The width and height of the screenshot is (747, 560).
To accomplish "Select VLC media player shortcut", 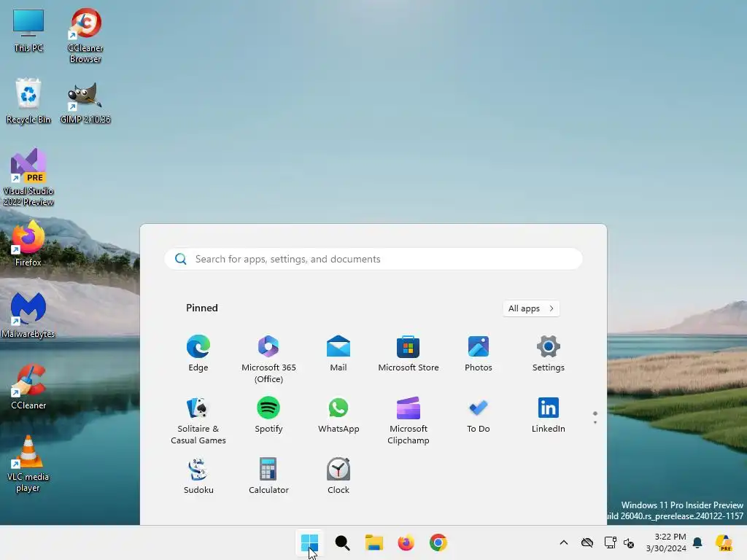I will click(28, 464).
